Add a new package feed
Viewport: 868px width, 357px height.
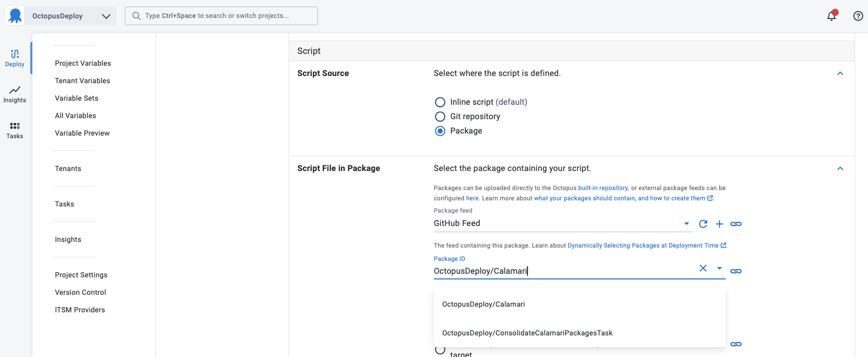[720, 224]
